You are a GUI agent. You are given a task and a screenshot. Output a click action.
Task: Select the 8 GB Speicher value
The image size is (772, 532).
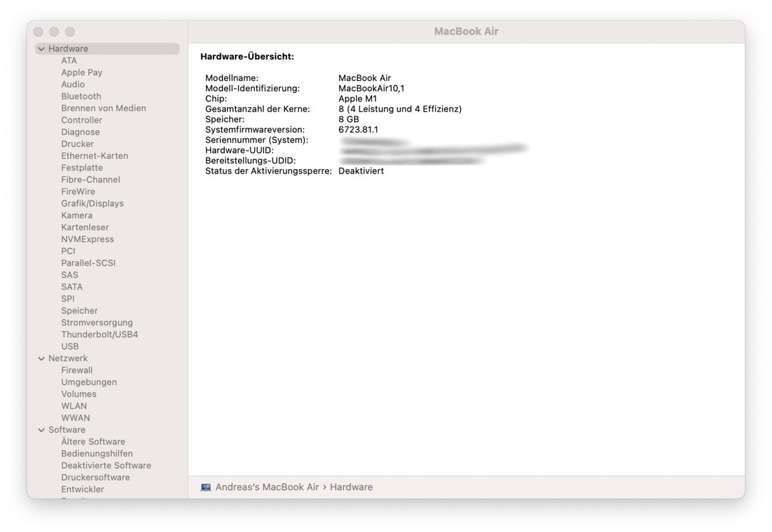[x=349, y=119]
